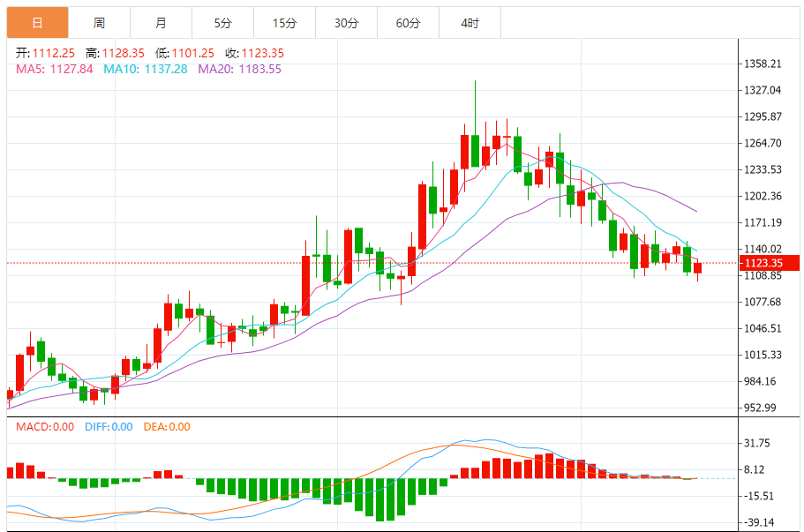Click the DIFF value label
The image size is (804, 532).
tap(109, 427)
